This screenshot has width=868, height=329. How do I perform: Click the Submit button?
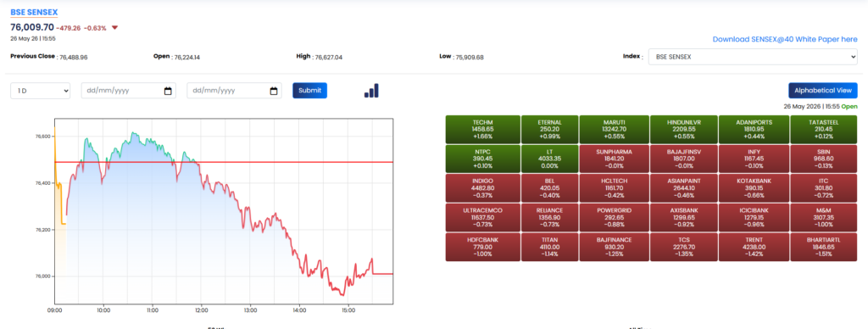(310, 90)
